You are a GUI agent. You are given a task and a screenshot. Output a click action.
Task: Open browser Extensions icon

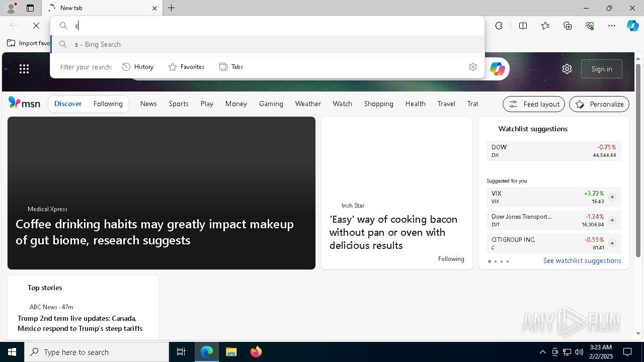tap(499, 26)
